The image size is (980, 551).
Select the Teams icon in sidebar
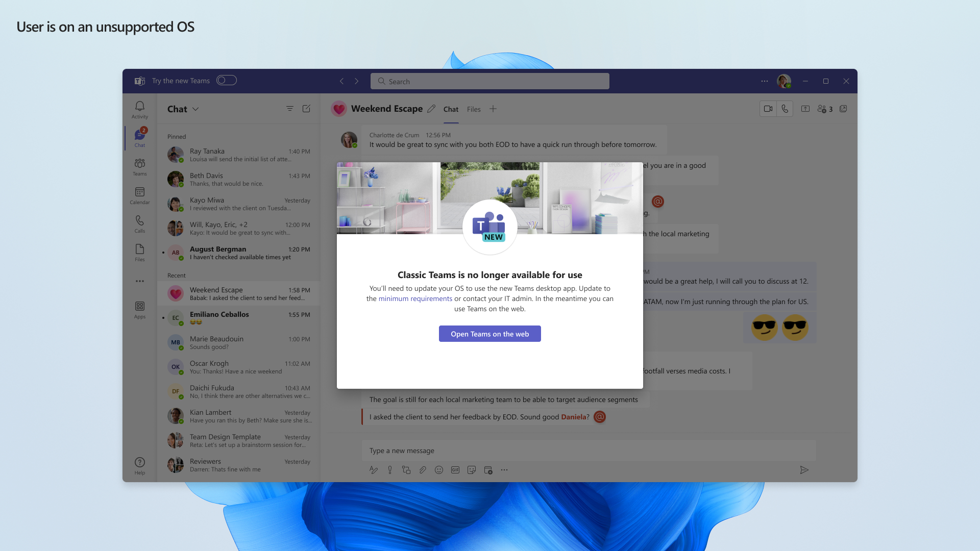[x=140, y=167]
